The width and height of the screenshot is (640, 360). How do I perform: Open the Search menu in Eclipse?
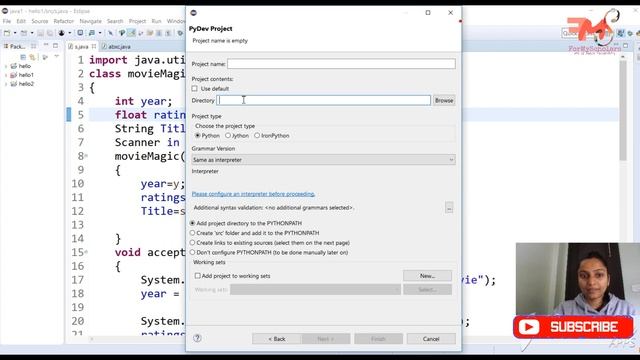click(x=115, y=21)
